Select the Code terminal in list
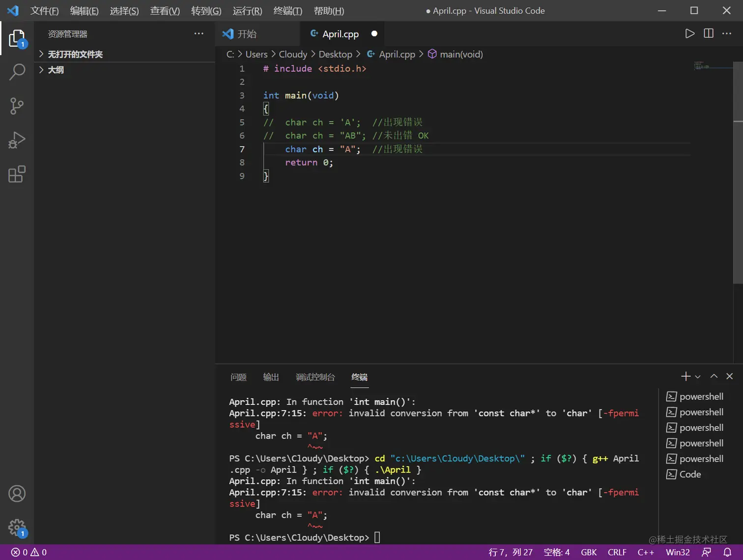This screenshot has width=743, height=560. [x=689, y=474]
